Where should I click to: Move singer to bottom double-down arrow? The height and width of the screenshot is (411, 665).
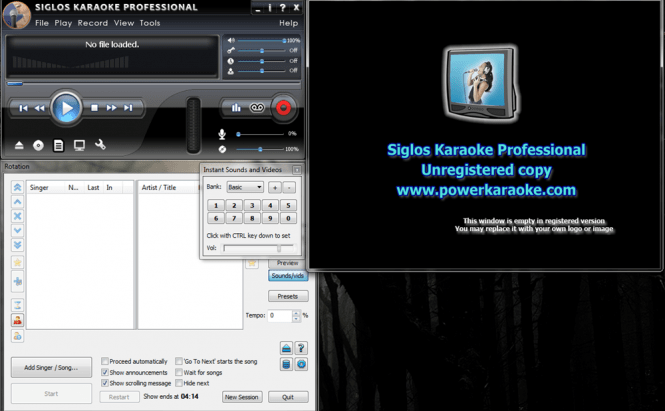(17, 245)
